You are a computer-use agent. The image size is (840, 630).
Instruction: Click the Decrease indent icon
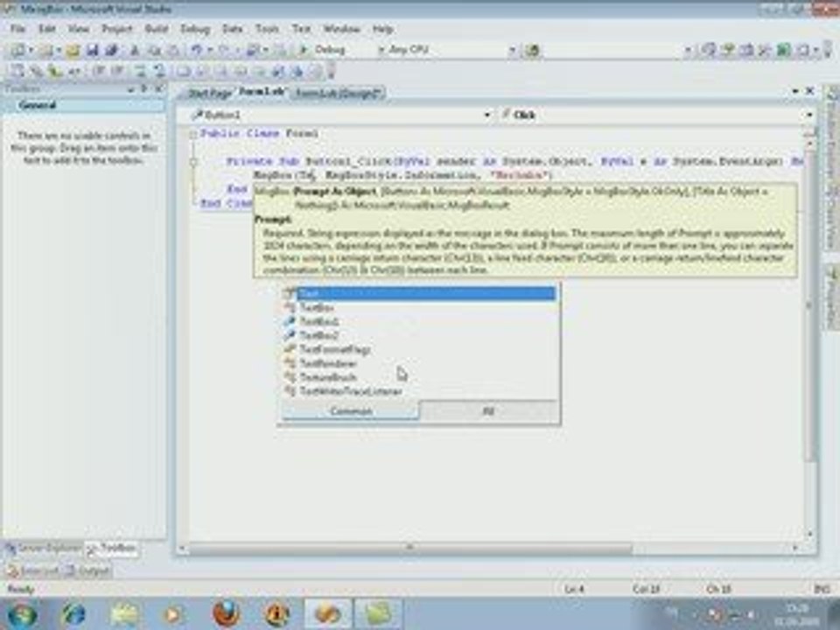[99, 71]
